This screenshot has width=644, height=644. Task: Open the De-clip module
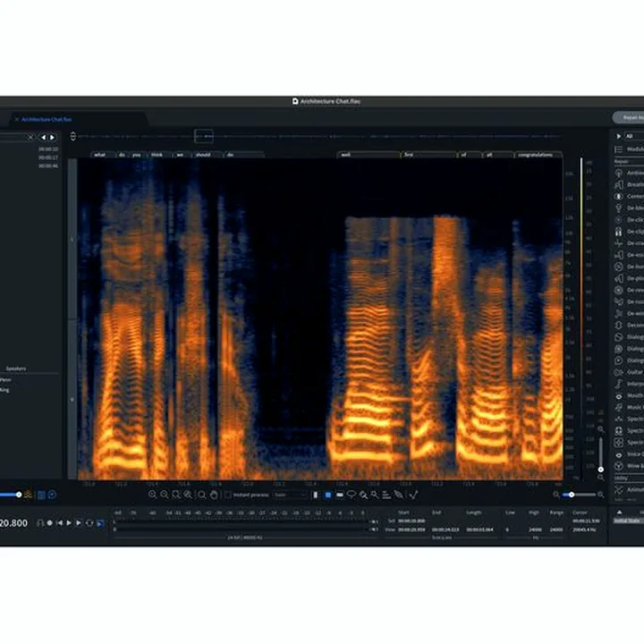pos(629,232)
